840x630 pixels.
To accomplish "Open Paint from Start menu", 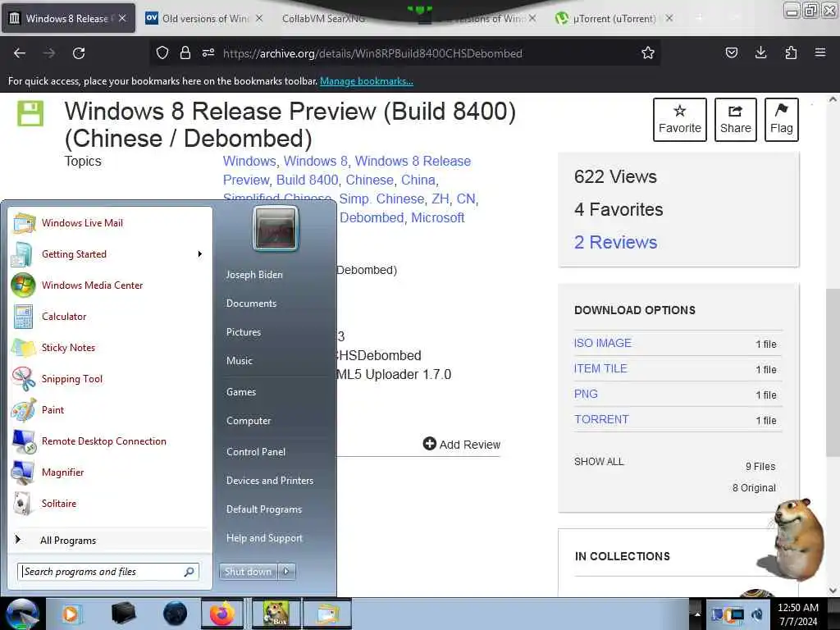I will point(52,410).
